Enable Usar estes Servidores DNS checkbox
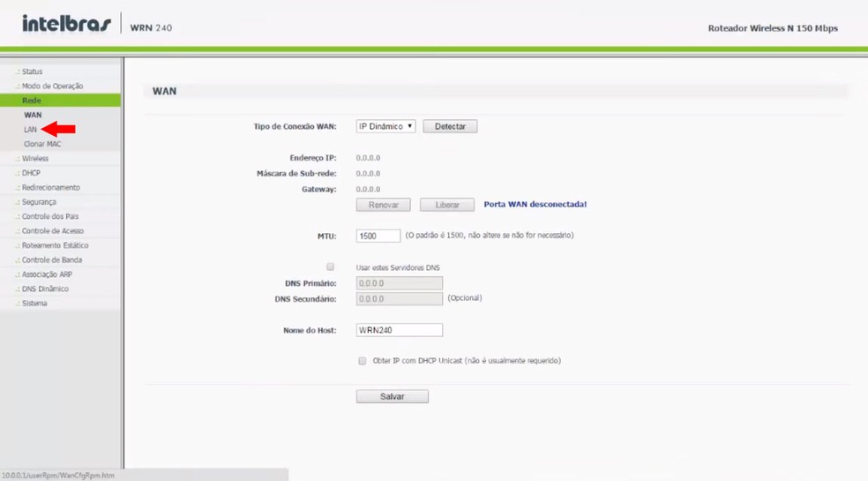This screenshot has width=868, height=481. click(331, 267)
